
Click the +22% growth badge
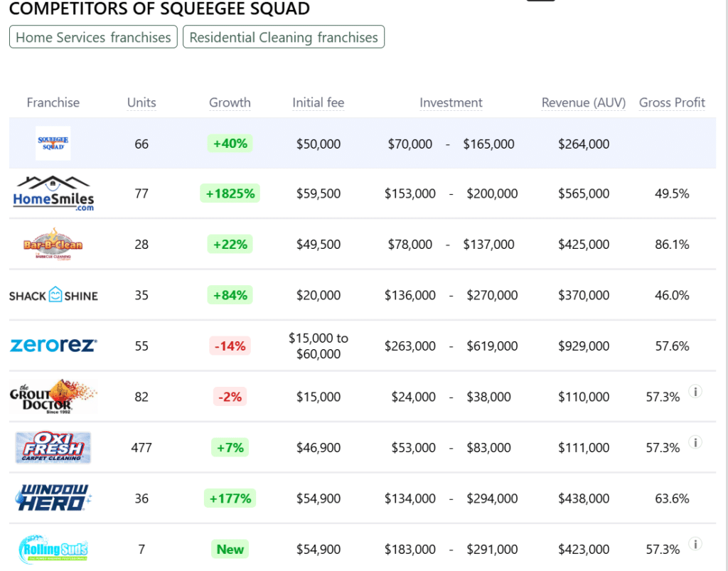230,244
